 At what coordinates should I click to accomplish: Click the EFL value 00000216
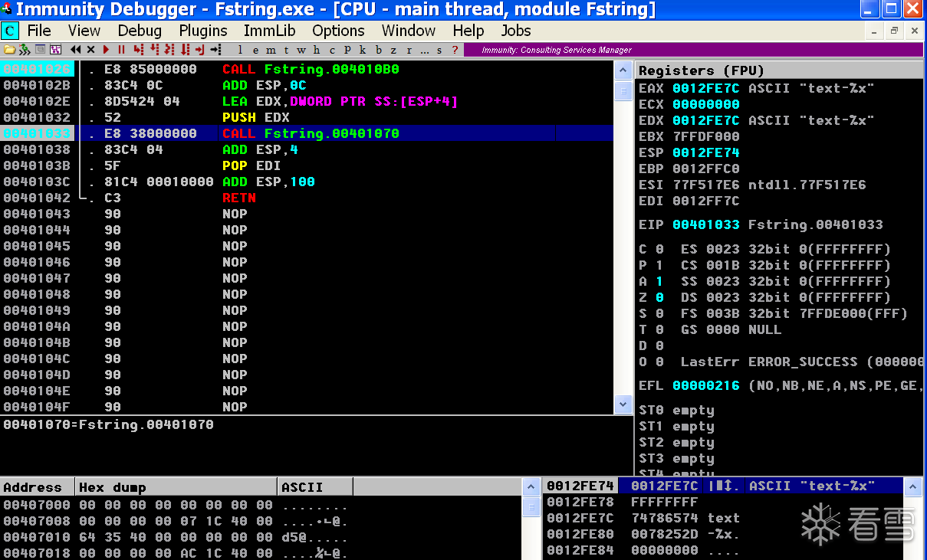tap(705, 385)
